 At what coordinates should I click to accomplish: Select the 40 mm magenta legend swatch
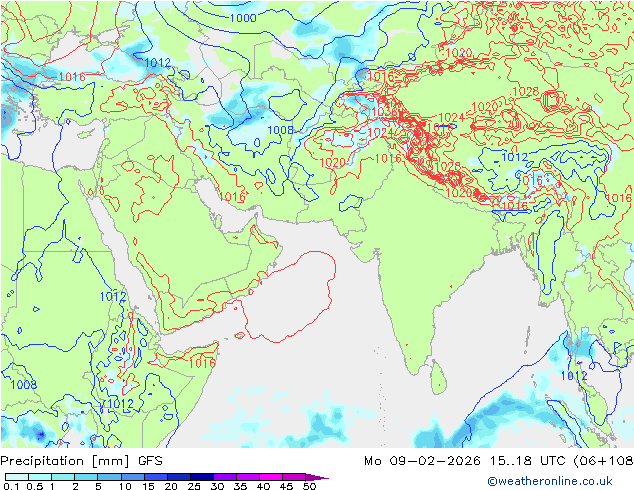point(271,477)
